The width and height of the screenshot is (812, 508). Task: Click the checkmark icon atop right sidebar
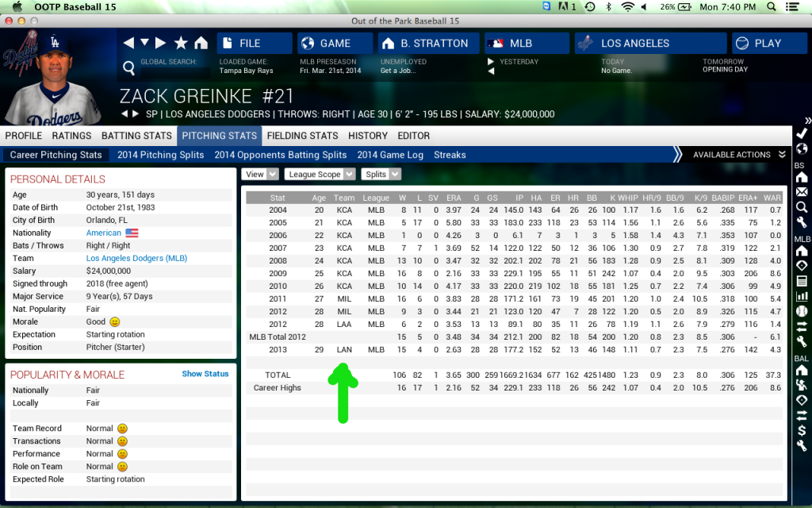(802, 133)
